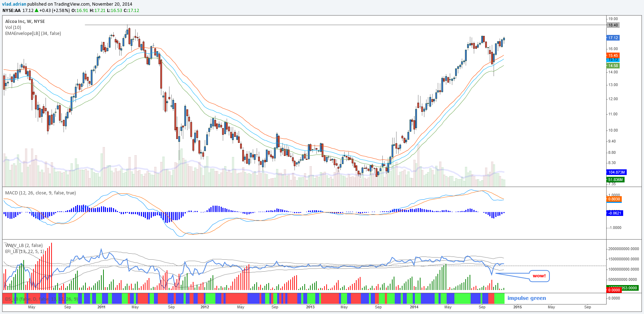Select the EMAEnvelope[LB] (34, false) indicator label
Screen dimensions: 644x314
coord(33,34)
